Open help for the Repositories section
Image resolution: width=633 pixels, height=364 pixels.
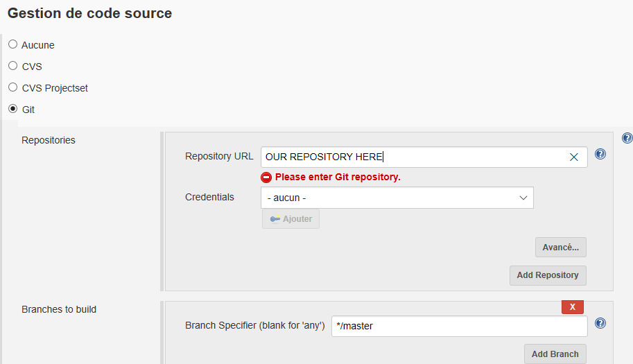coord(627,138)
